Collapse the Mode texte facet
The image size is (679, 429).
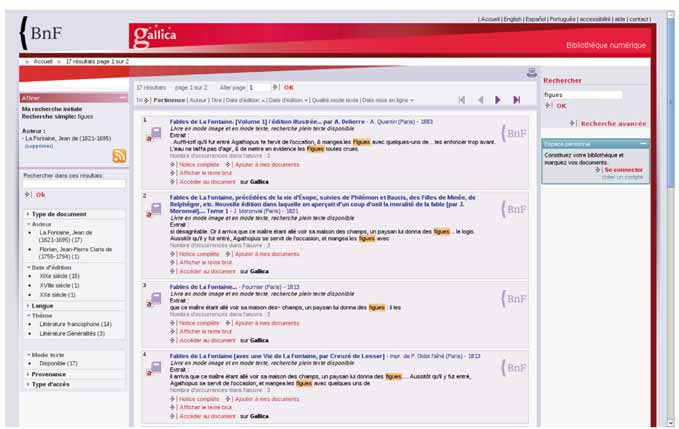click(x=45, y=355)
